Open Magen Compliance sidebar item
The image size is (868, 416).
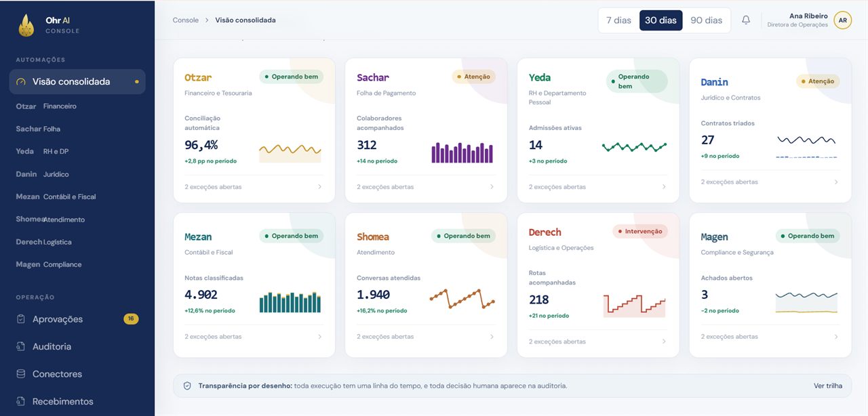(x=77, y=264)
